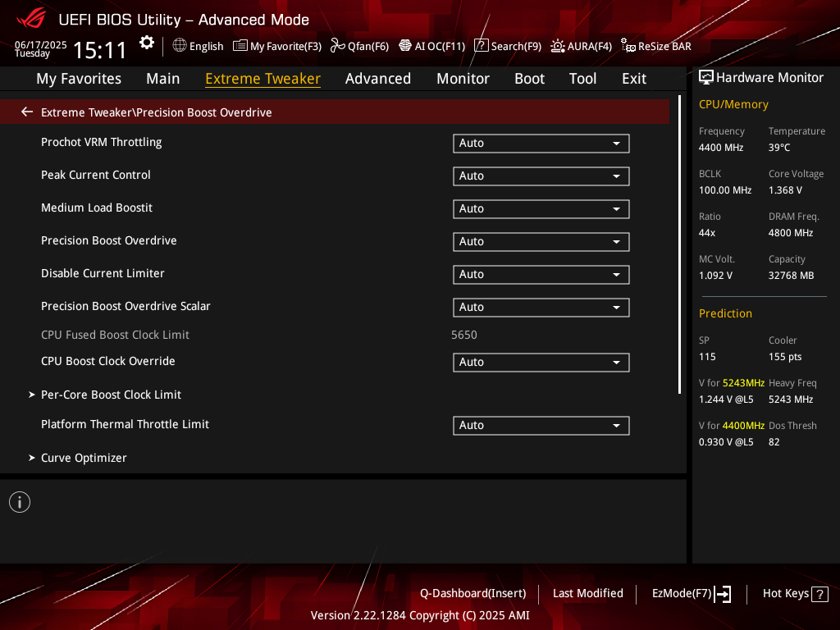Switch to the Main tab
The width and height of the screenshot is (840, 630).
[x=163, y=79]
